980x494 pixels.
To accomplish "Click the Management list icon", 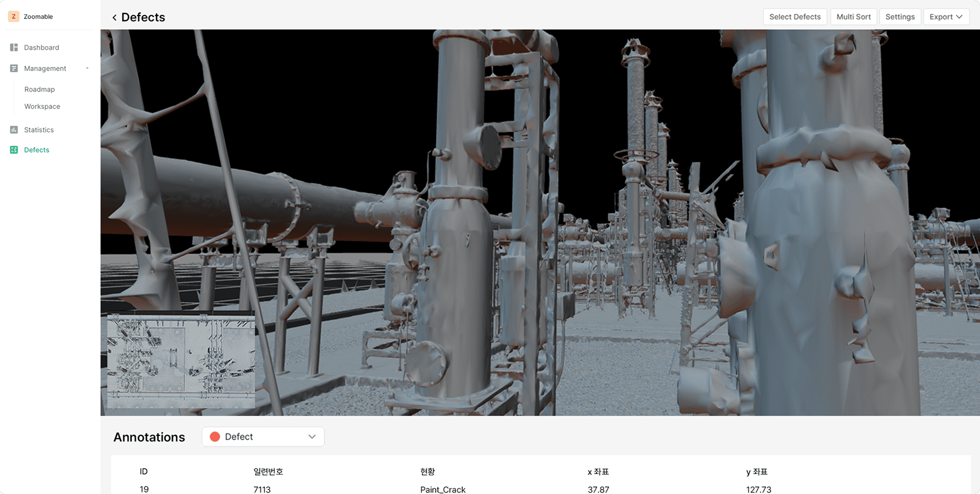I will coord(14,68).
